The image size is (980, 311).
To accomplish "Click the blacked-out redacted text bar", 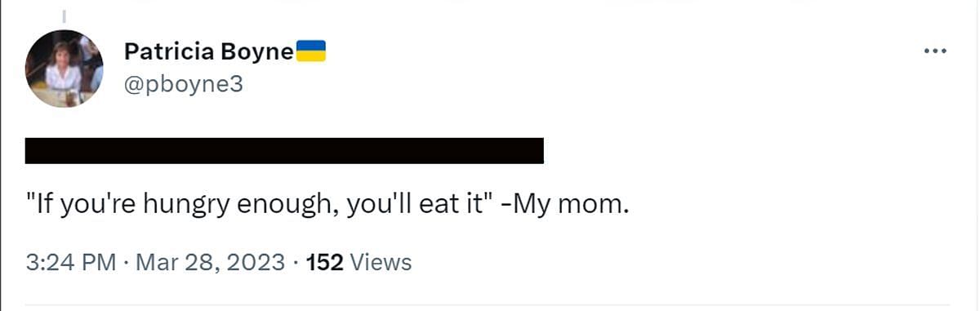I will click(x=284, y=150).
